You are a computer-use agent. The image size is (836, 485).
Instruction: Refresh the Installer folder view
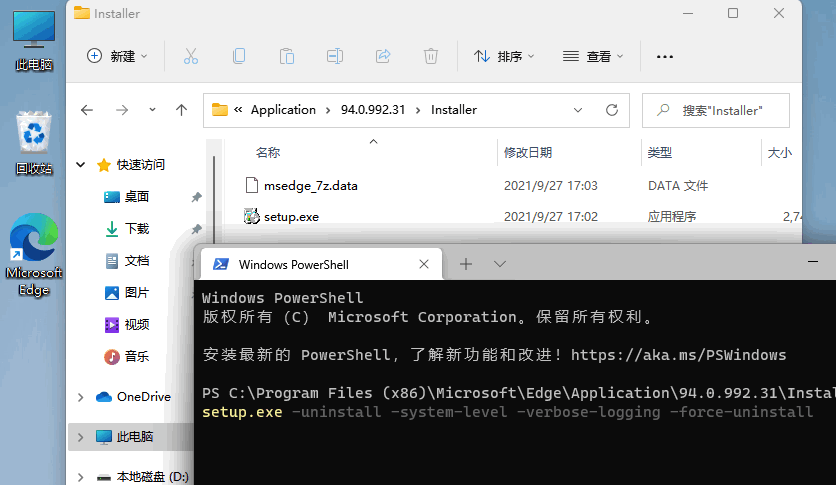(x=612, y=110)
